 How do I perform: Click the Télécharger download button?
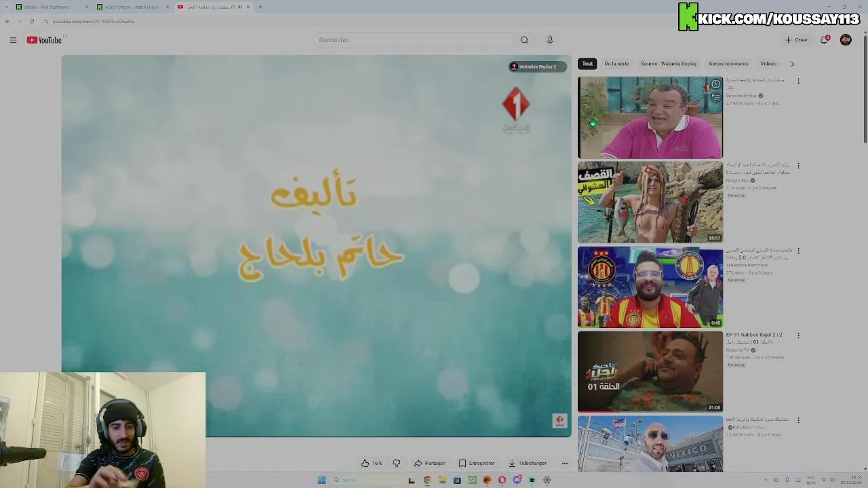coord(528,463)
